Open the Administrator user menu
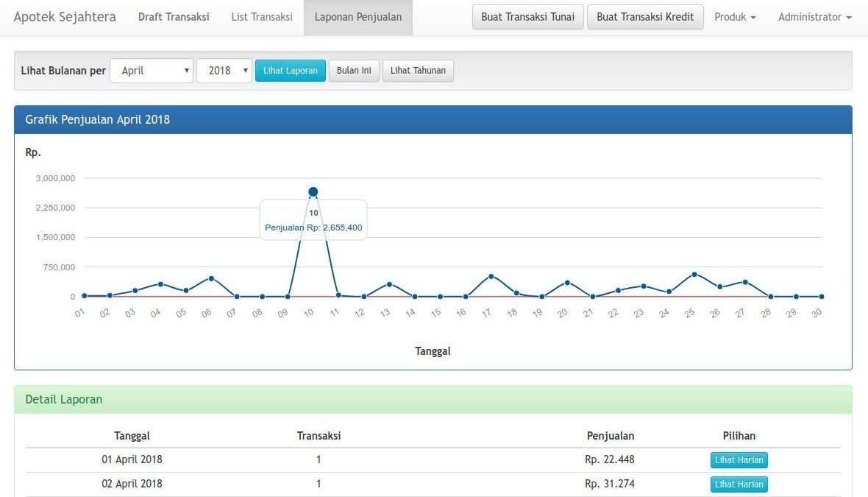The image size is (868, 497). pyautogui.click(x=814, y=17)
